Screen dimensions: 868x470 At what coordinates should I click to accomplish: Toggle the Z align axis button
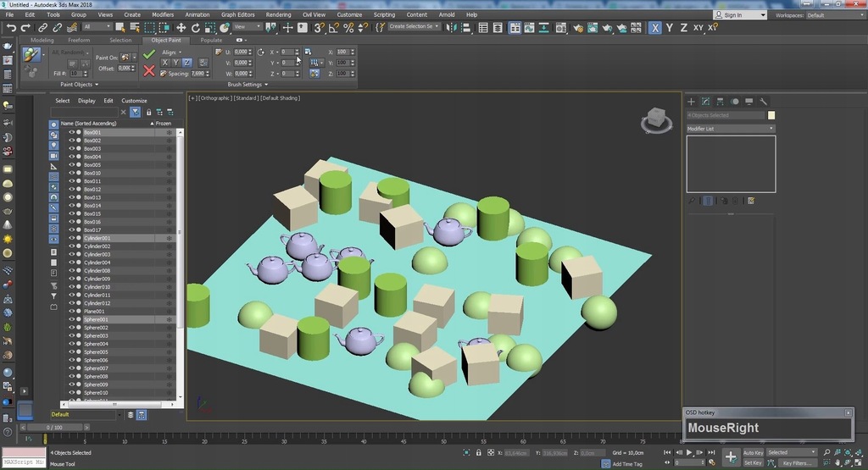point(187,63)
